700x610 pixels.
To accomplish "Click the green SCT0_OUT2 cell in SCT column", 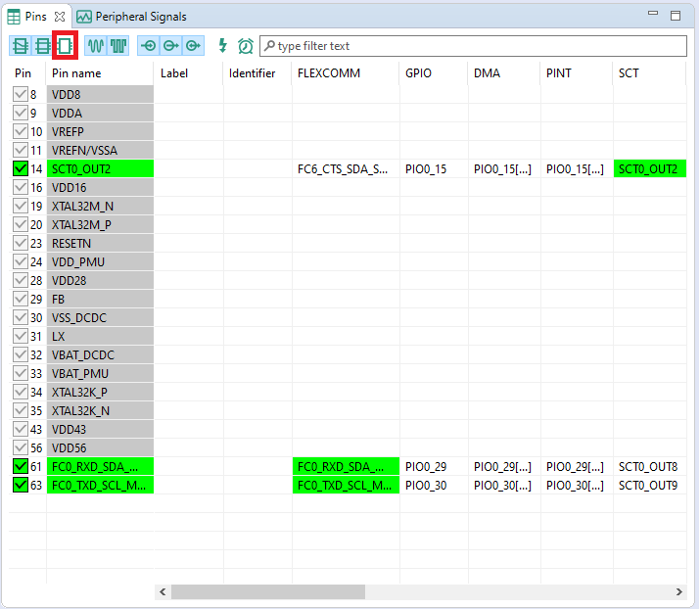I will tap(649, 168).
